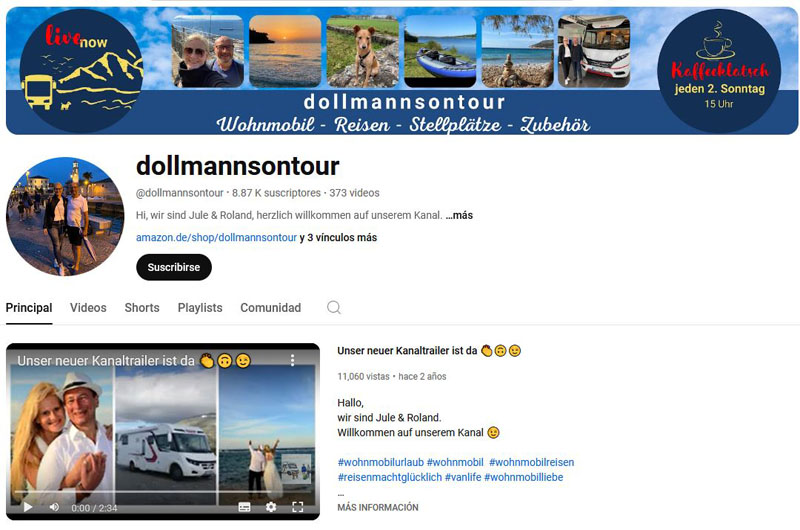Open the Shorts tab
800x530 pixels.
[142, 308]
